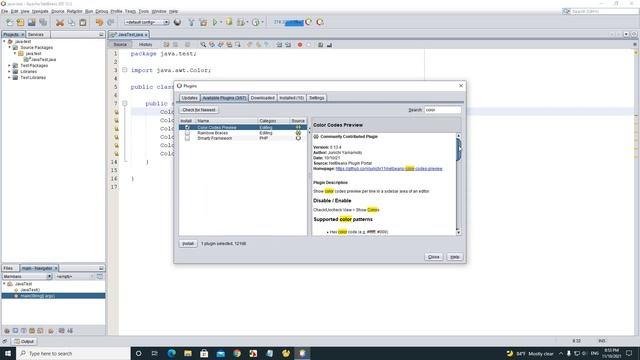
Task: Click the Plugins dialog X icon
Action: (x=461, y=86)
